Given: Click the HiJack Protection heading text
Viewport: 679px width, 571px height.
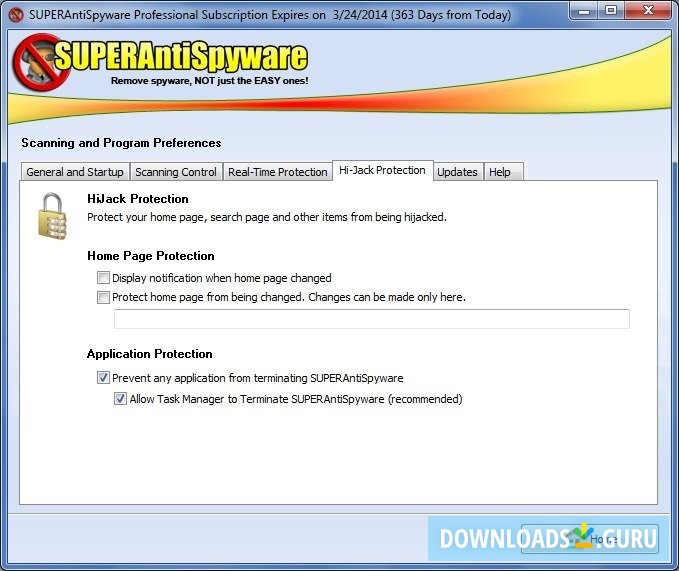Looking at the screenshot, I should point(138,199).
